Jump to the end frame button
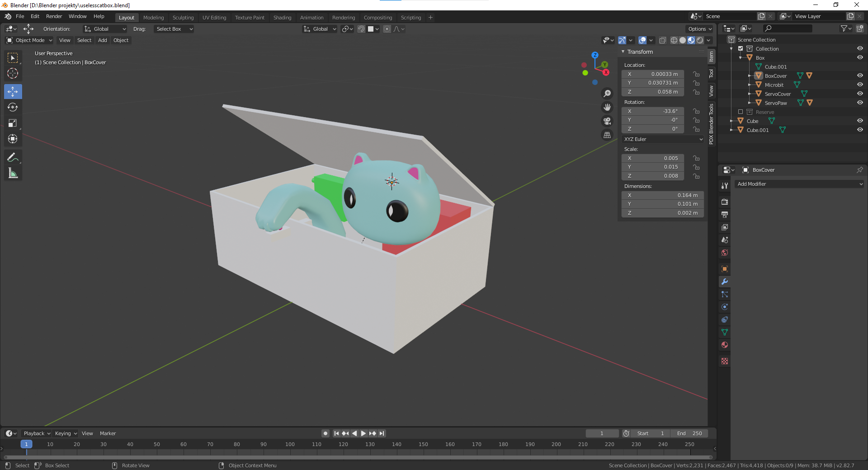Image resolution: width=868 pixels, height=470 pixels. coord(382,433)
